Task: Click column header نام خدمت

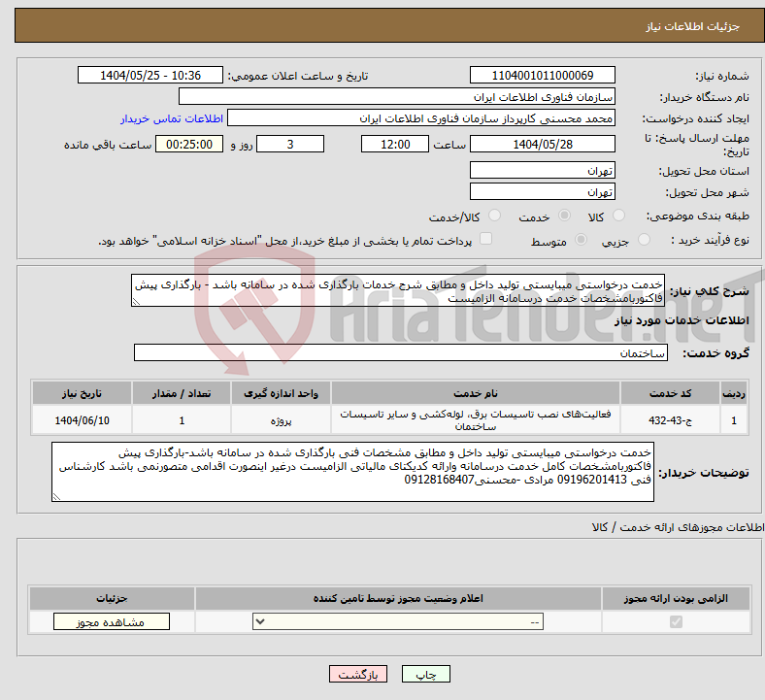Action: (476, 393)
